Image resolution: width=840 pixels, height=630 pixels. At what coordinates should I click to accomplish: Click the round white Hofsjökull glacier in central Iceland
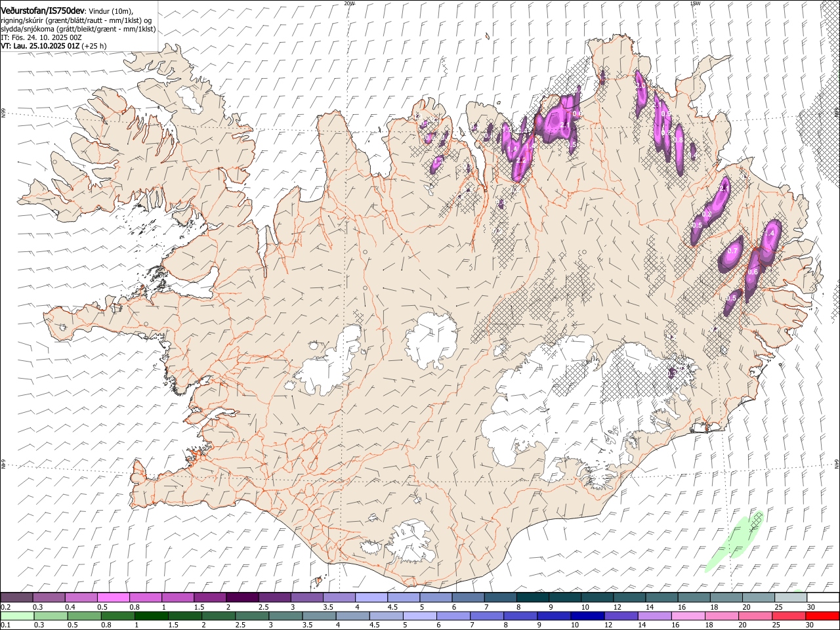tap(431, 341)
